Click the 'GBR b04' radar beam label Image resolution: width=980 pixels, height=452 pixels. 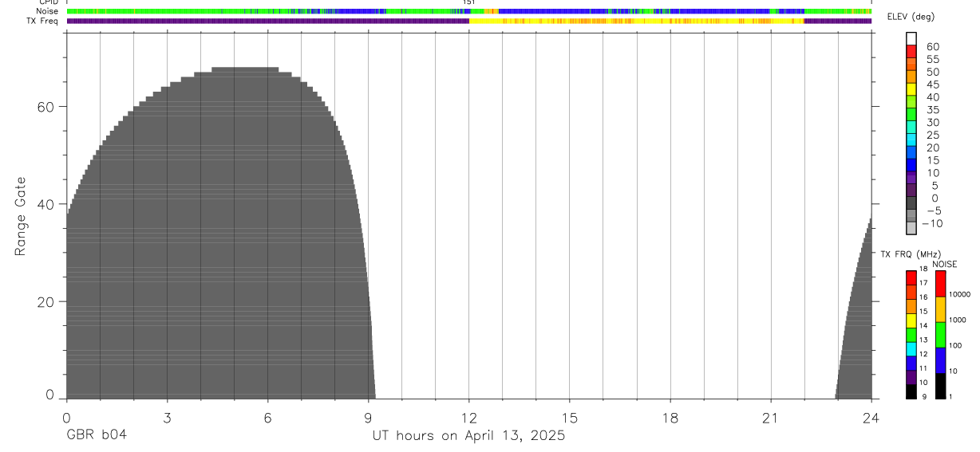pos(97,435)
